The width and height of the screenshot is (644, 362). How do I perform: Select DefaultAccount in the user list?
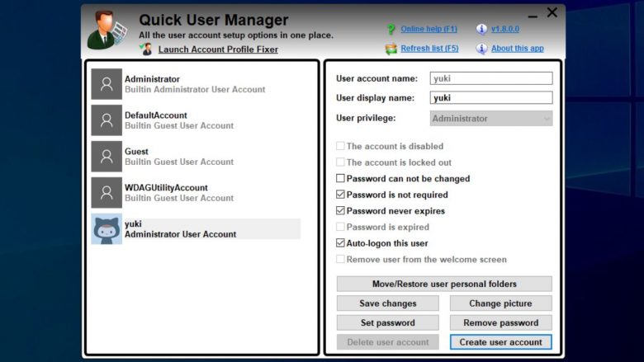(196, 120)
